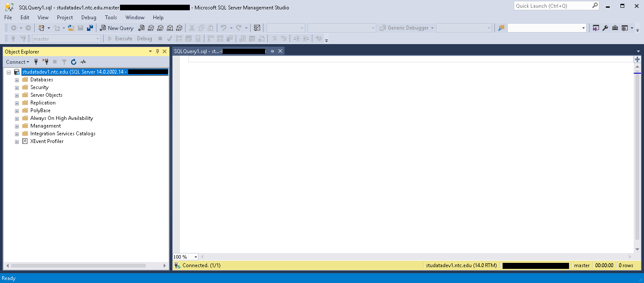Click the Disconnect icon in Object Explorer
This screenshot has width=644, height=283.
point(45,62)
